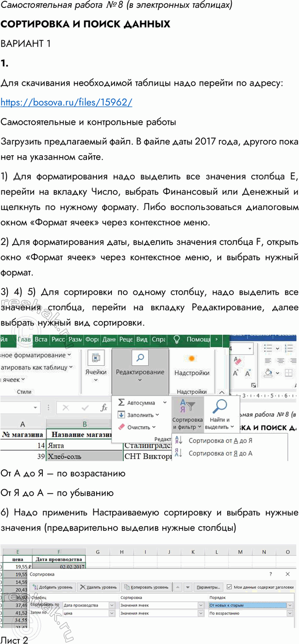Open the bosova.ru/files/15962 link
The height and width of the screenshot is (644, 299).
point(66,102)
